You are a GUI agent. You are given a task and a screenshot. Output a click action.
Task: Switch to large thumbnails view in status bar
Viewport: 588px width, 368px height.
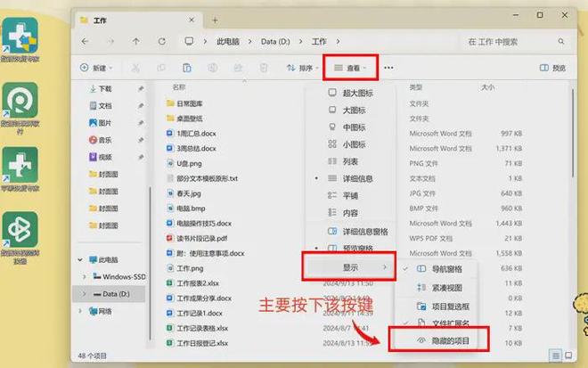[568, 356]
